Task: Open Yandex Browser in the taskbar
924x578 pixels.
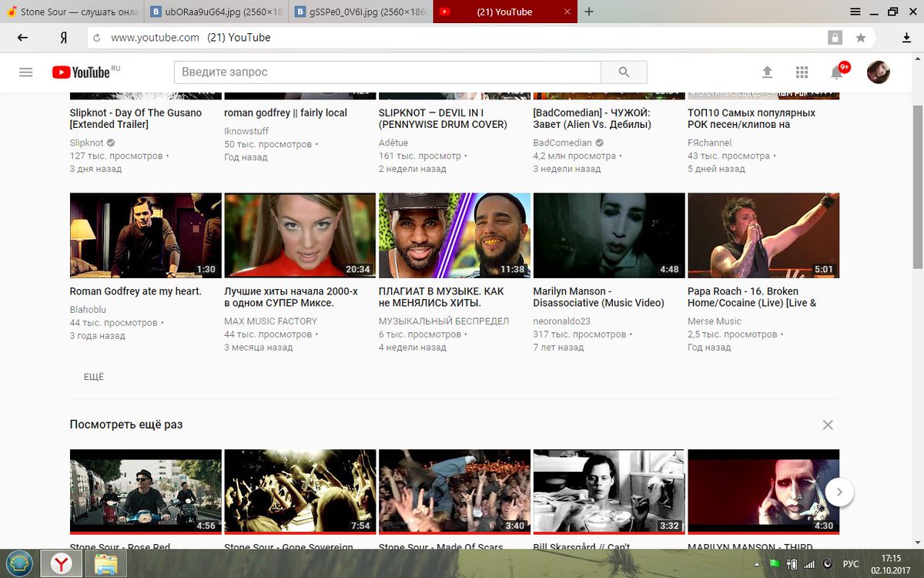Action: pos(62,564)
